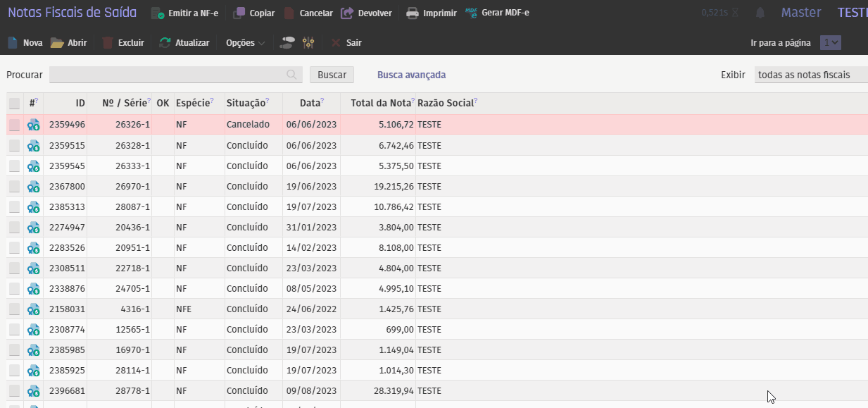Click the row icon for ID 2359496
This screenshot has height=408, width=868.
(x=33, y=125)
